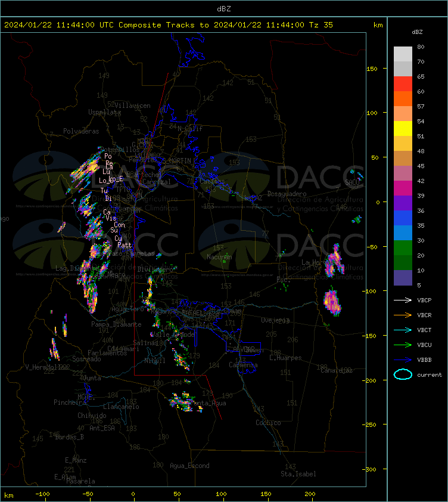Click the -100 tick on the horizontal axis

coord(42,494)
